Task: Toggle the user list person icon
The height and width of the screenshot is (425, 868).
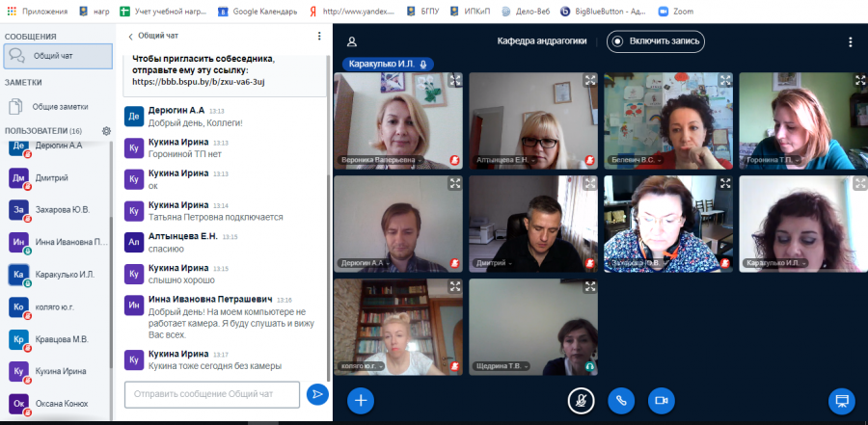Action: [x=351, y=41]
